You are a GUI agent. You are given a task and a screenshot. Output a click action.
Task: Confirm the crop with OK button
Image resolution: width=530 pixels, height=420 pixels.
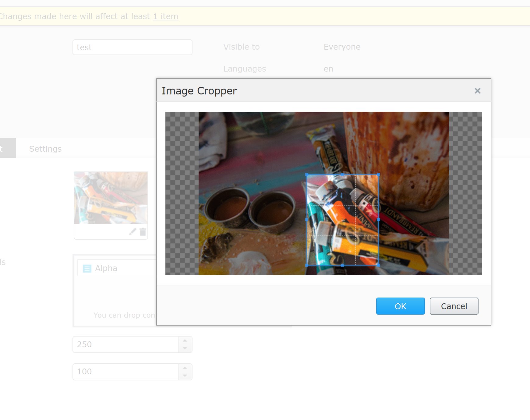point(400,306)
